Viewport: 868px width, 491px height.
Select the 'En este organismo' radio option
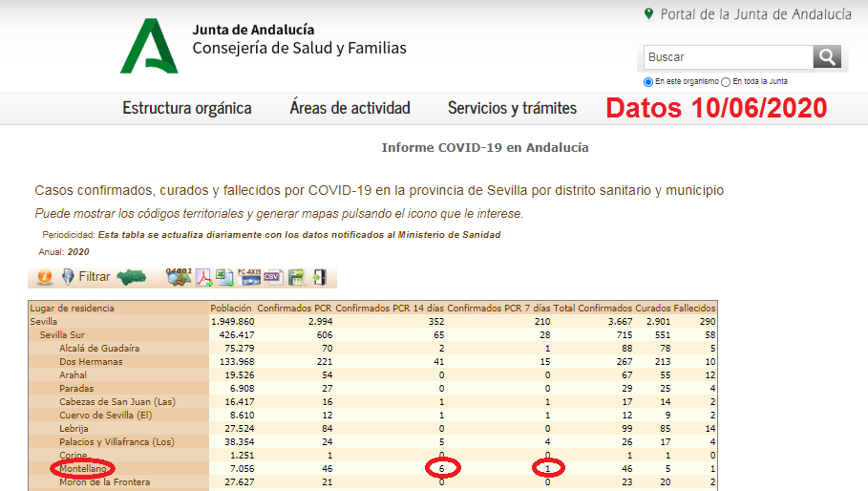click(x=648, y=82)
